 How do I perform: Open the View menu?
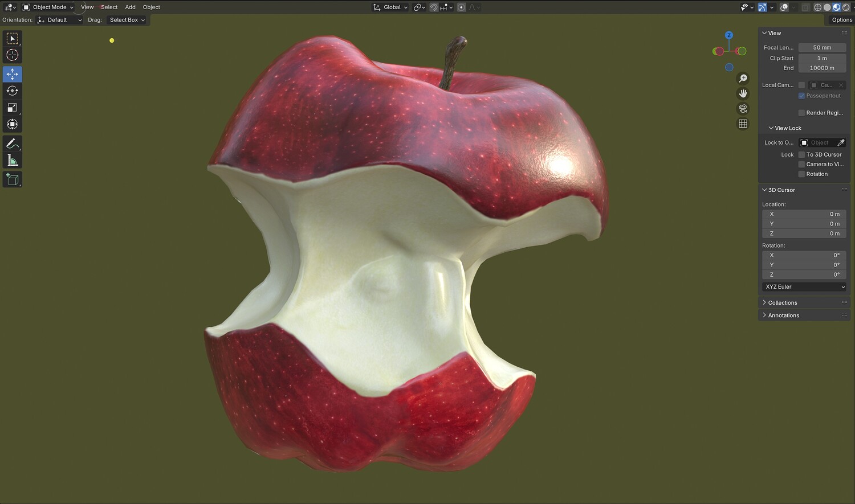coord(87,7)
